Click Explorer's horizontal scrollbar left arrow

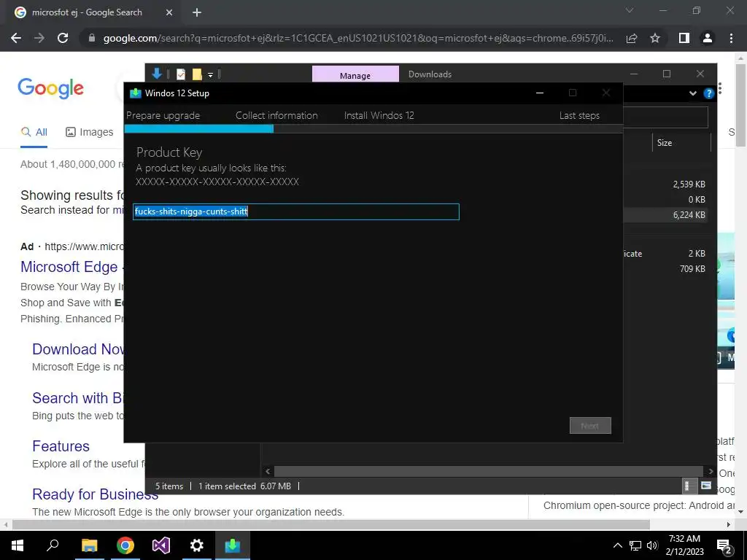268,472
